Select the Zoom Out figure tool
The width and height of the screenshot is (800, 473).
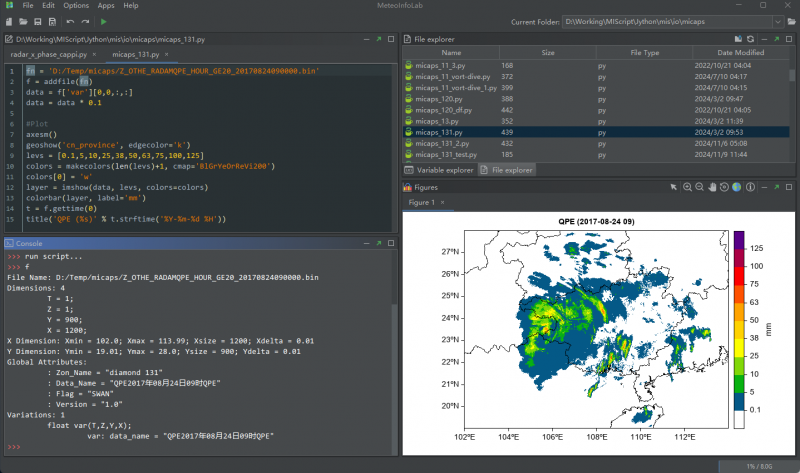point(698,187)
